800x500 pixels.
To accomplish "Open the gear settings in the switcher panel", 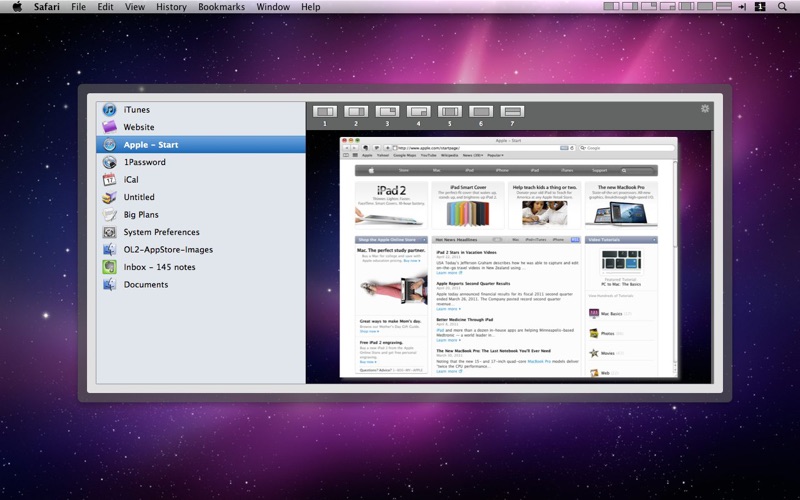I will pos(705,108).
